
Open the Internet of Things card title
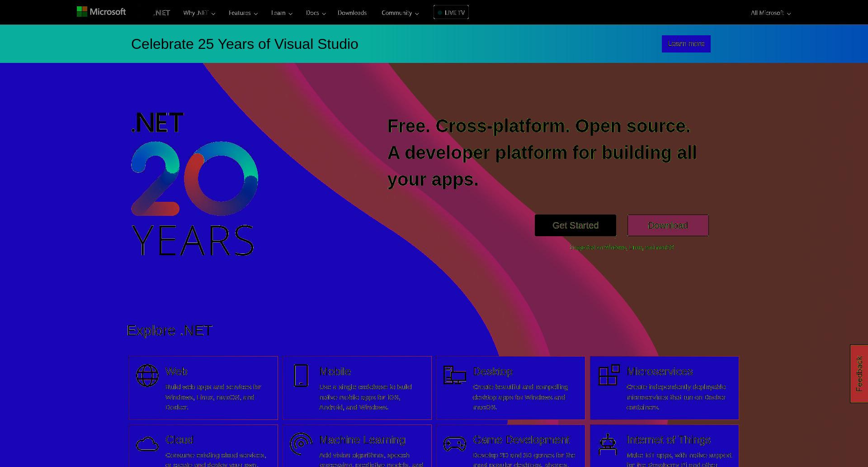click(669, 440)
